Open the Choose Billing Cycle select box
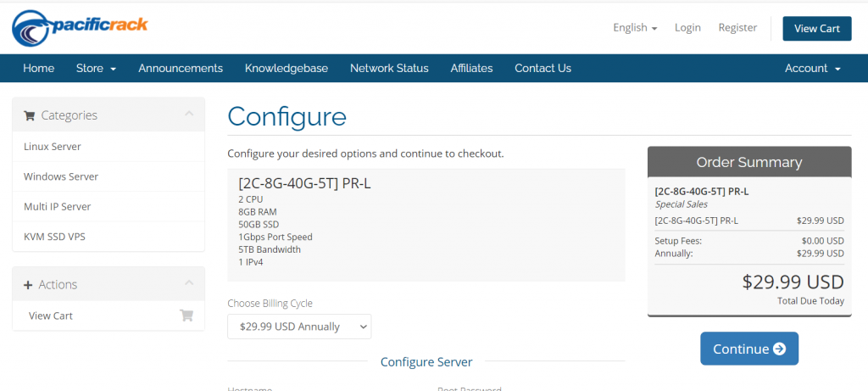Image resolution: width=868 pixels, height=391 pixels. click(299, 327)
